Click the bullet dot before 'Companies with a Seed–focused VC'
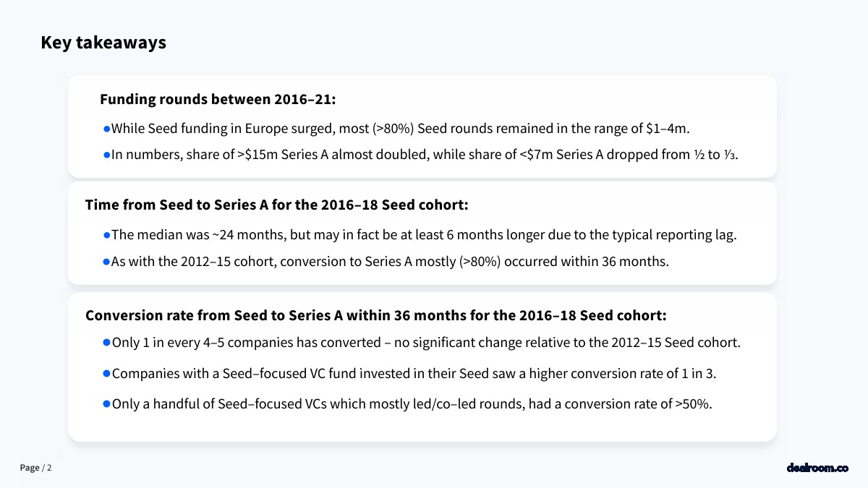The height and width of the screenshot is (488, 868). tap(107, 373)
